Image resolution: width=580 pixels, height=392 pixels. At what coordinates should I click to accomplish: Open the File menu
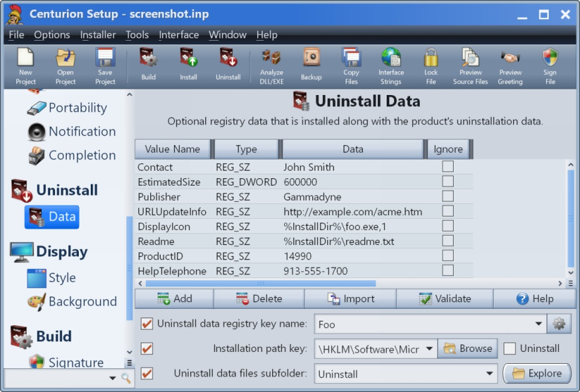16,35
